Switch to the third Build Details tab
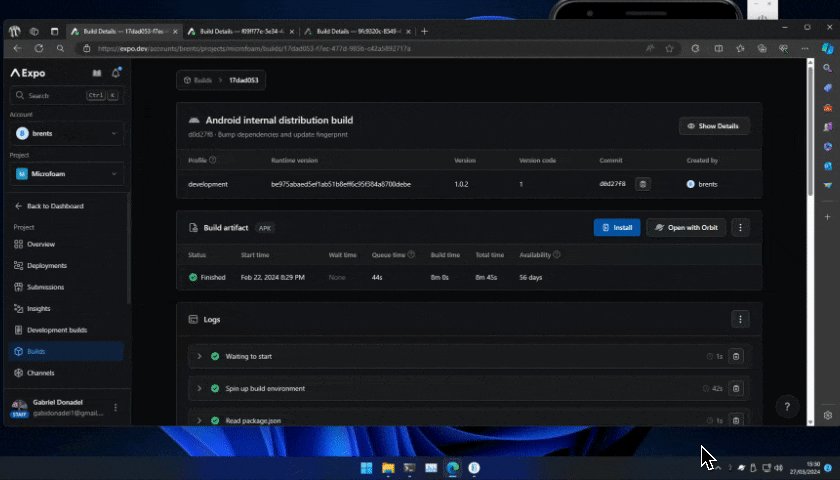This screenshot has height=480, width=840. pyautogui.click(x=357, y=32)
